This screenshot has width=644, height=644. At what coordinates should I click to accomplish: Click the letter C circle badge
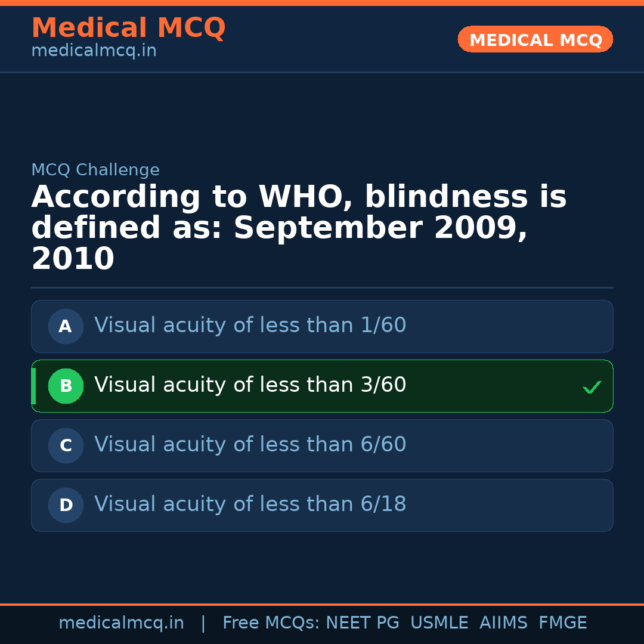pos(66,445)
